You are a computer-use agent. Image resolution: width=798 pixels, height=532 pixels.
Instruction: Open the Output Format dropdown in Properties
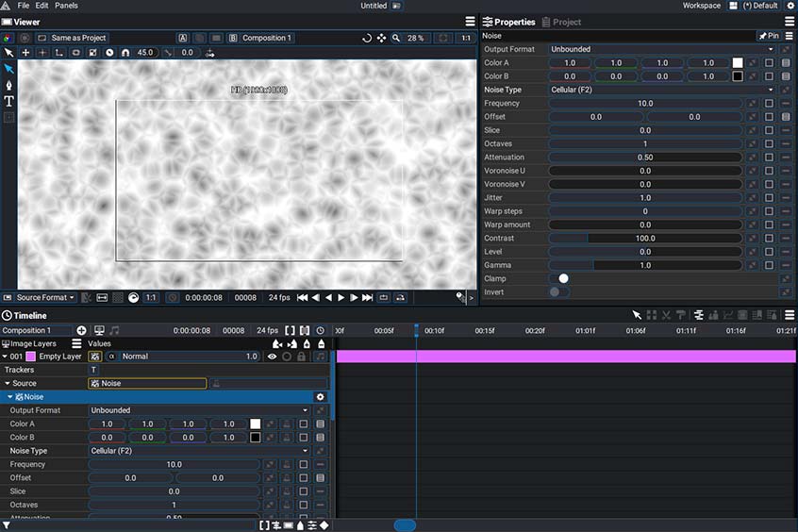(x=661, y=49)
